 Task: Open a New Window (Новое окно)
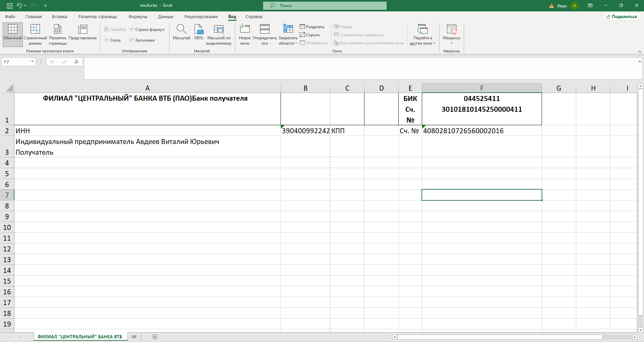pos(245,35)
